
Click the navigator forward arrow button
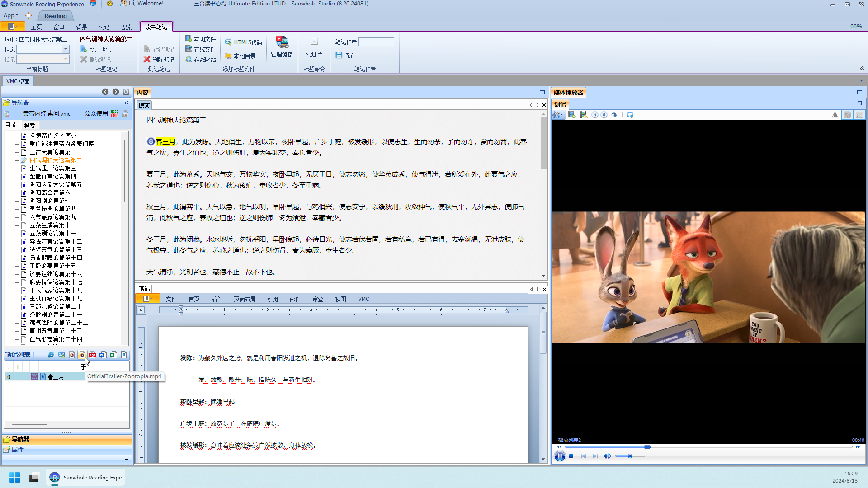pos(116,92)
